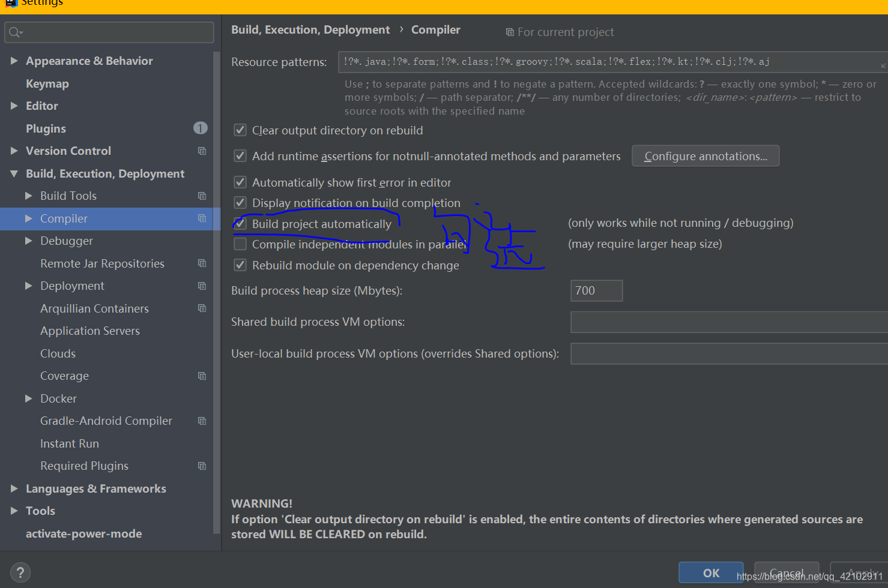Click Build, Execution, Deployment breadcrumb
This screenshot has height=588, width=888.
tap(310, 29)
